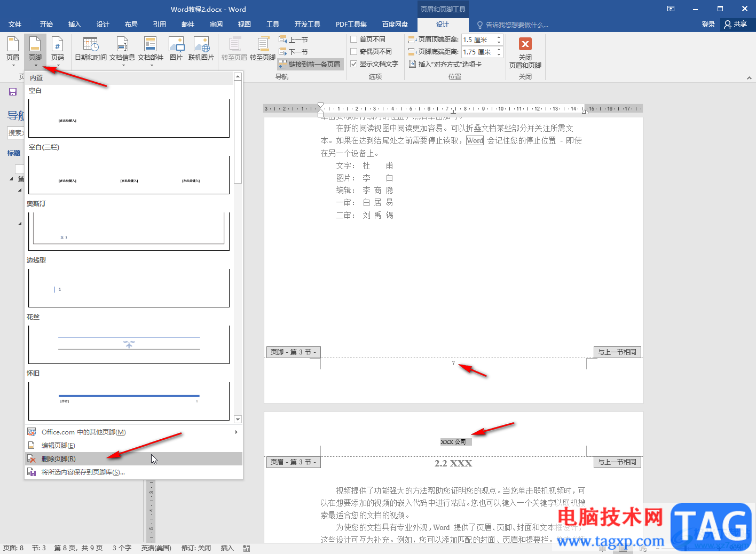
Task: Open the 文件 file tab
Action: [x=15, y=25]
